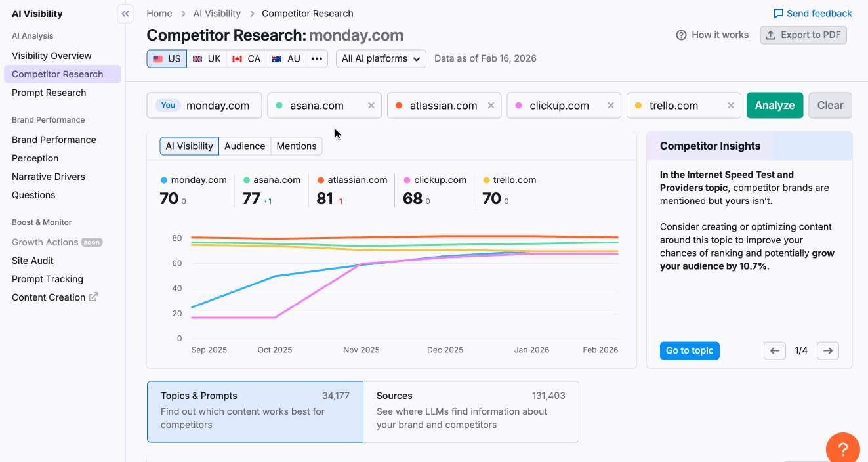Click the Analyze button
Image resolution: width=868 pixels, height=462 pixels.
coord(774,105)
